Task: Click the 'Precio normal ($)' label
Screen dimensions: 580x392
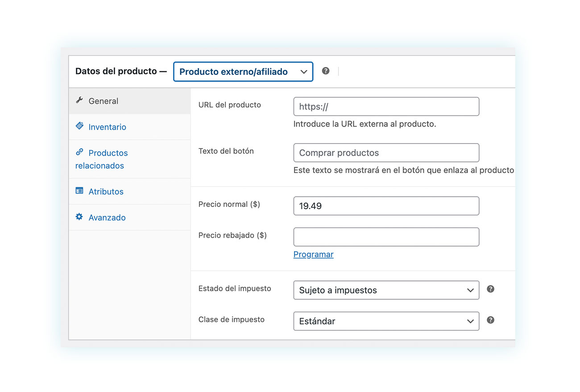Action: [x=229, y=204]
